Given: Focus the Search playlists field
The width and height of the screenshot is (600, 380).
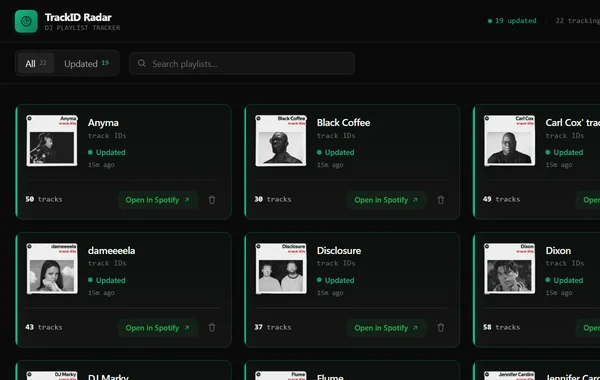Looking at the screenshot, I should (x=242, y=64).
